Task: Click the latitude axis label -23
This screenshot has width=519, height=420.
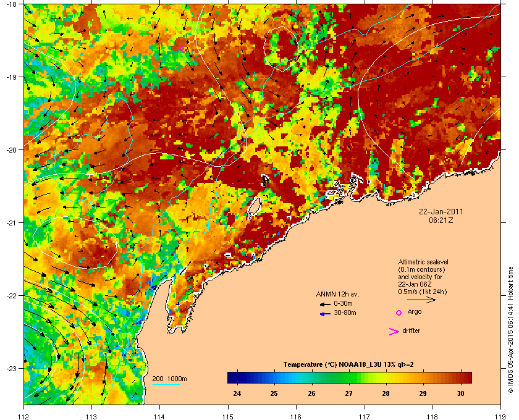Action: [x=12, y=368]
